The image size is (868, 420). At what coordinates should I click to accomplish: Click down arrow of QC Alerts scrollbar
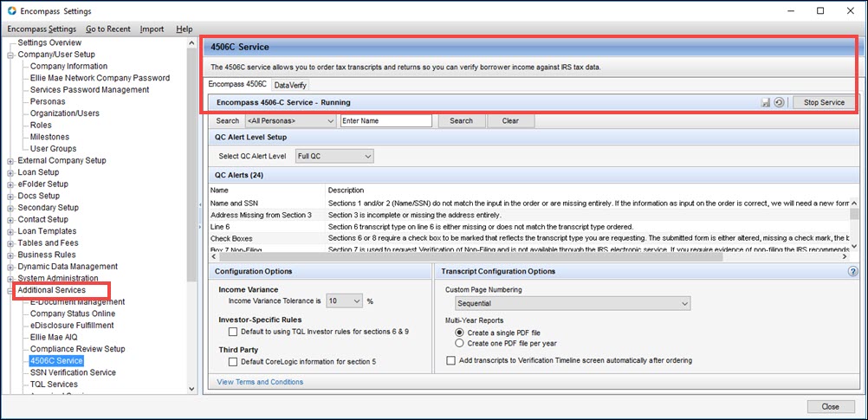854,246
